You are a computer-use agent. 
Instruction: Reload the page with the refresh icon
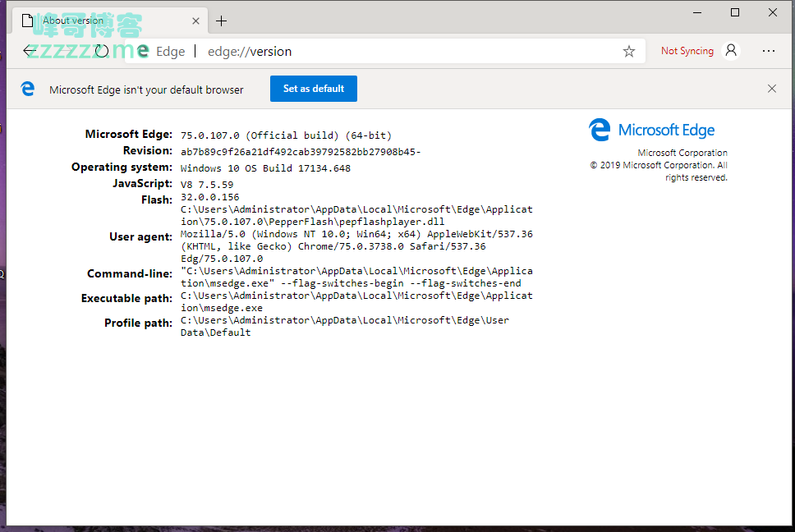click(102, 51)
